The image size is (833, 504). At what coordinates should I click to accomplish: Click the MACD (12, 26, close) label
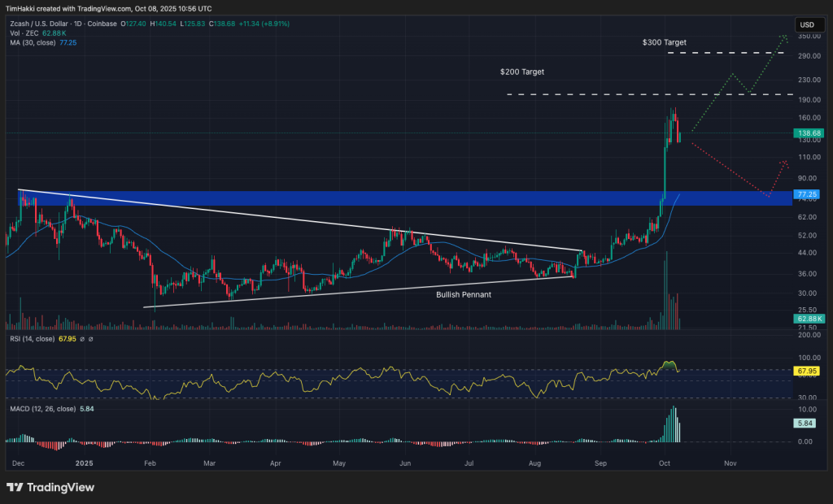(42, 409)
